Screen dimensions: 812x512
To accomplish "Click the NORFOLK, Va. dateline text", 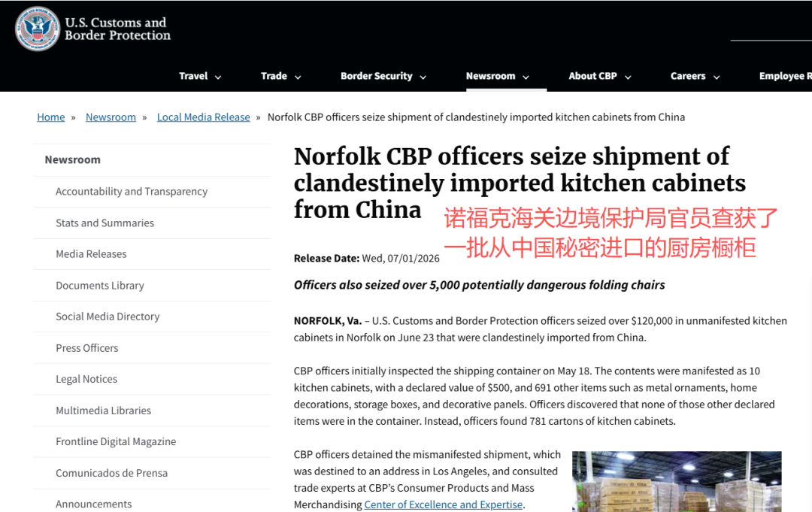I will [327, 321].
